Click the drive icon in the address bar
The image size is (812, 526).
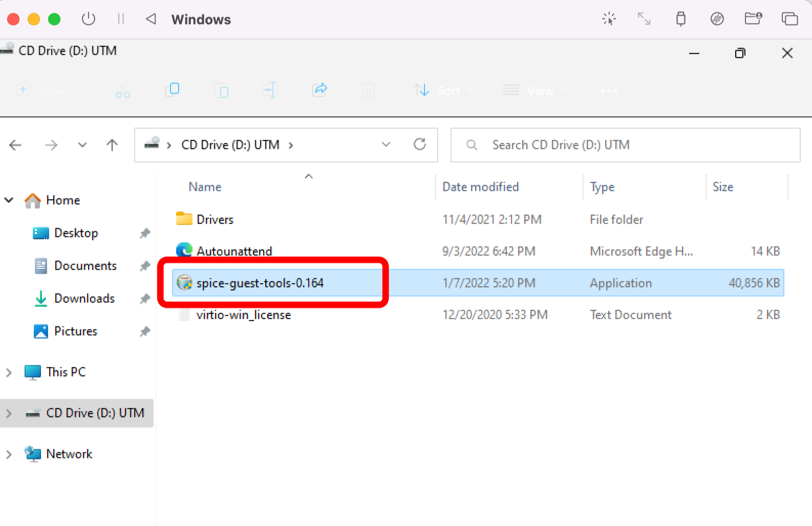tap(152, 143)
